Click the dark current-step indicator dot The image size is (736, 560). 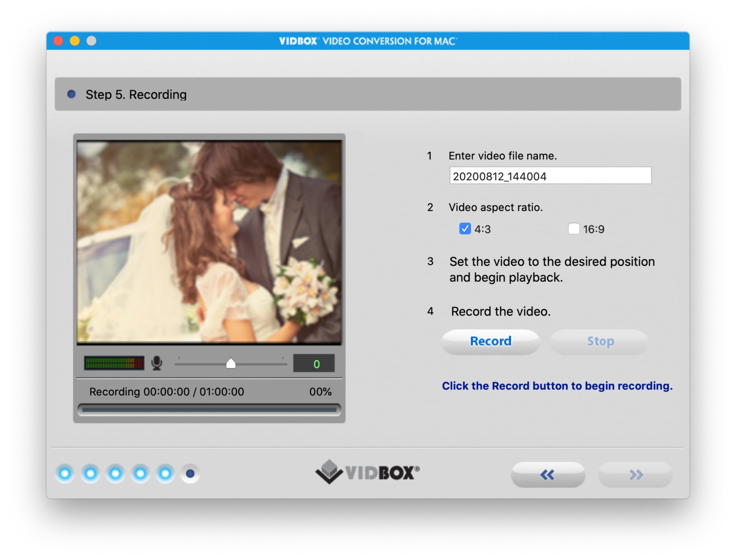point(190,473)
